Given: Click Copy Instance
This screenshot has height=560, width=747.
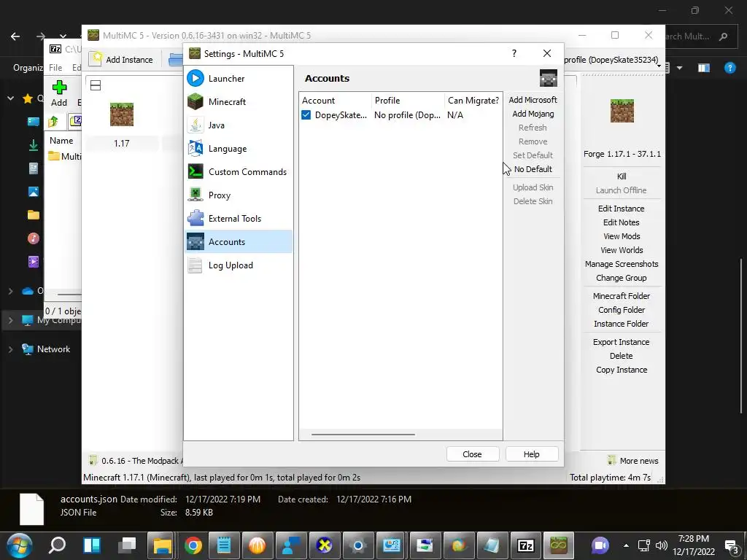Looking at the screenshot, I should (x=622, y=370).
